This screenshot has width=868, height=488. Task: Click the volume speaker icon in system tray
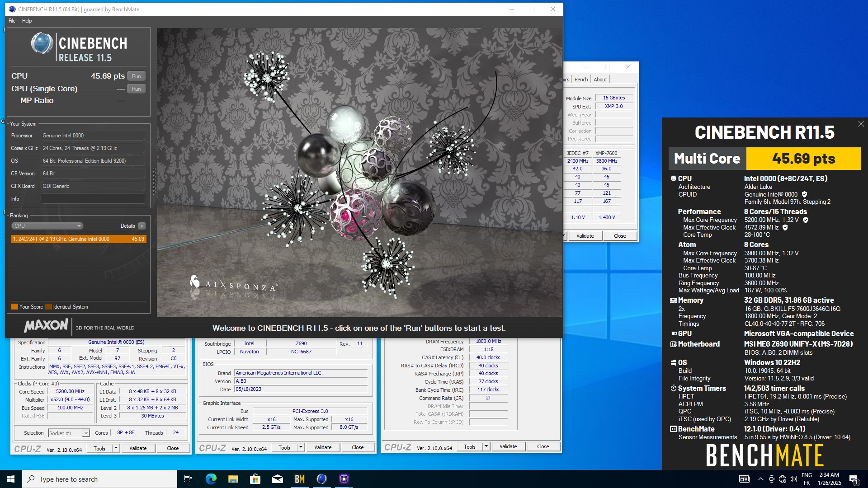[x=793, y=479]
